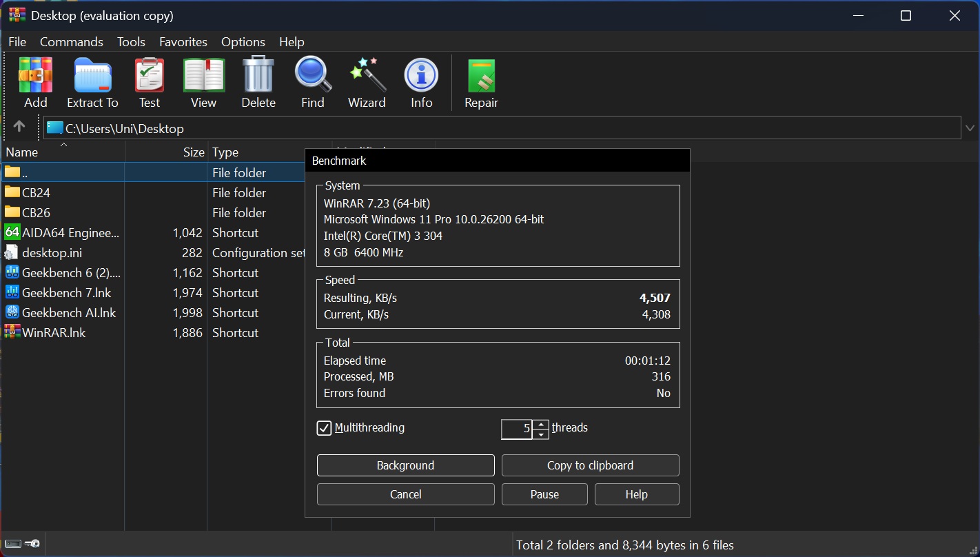Click the "4,507" resulting speed value

click(x=655, y=298)
